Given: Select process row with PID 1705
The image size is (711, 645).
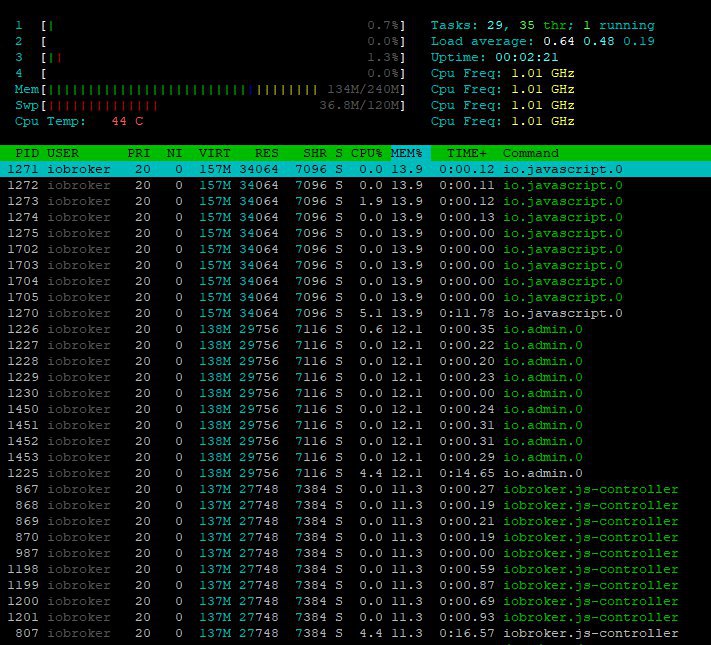Looking at the screenshot, I should coord(356,297).
